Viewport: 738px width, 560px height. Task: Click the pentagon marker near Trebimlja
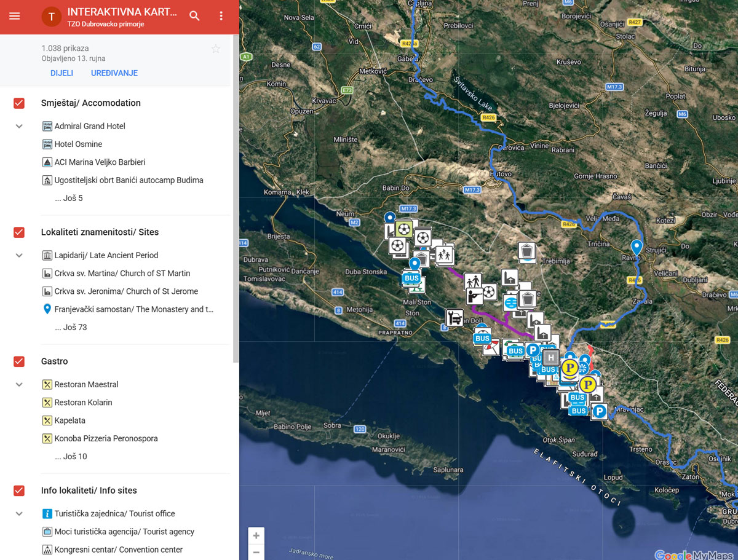point(526,251)
